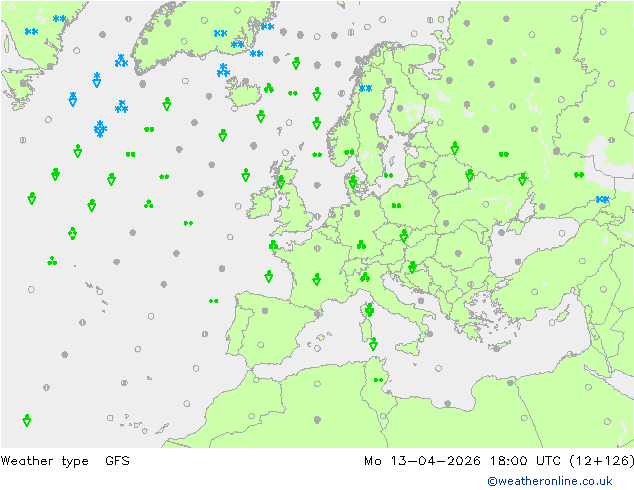Click the green shower symbol south of Sardinia
This screenshot has width=634, height=490.
tap(373, 344)
